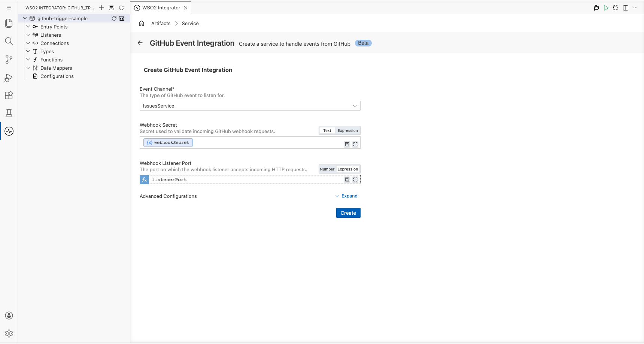Click the panel header show-overview icon
Viewport: 644px width, 344px height.
click(112, 7)
